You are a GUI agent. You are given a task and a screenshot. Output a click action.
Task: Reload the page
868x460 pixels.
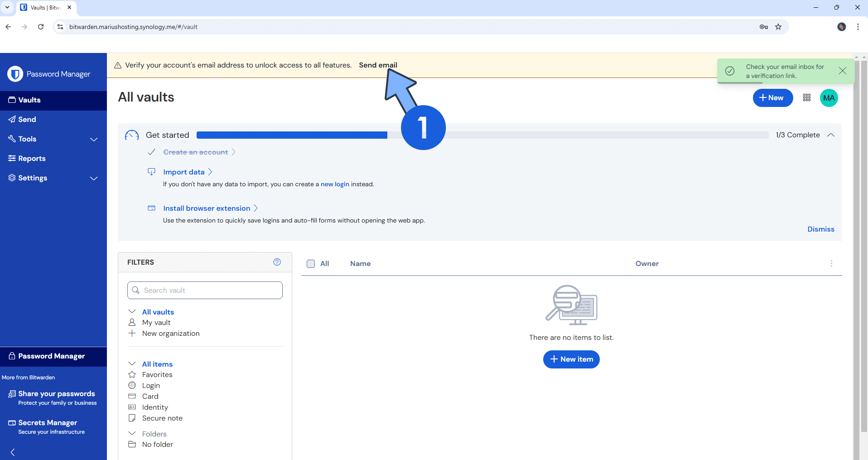(41, 27)
